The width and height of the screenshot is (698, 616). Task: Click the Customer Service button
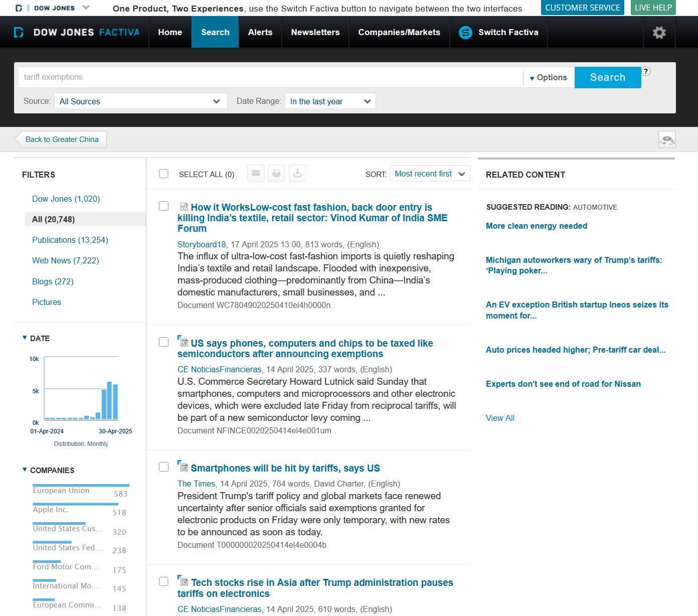point(583,8)
